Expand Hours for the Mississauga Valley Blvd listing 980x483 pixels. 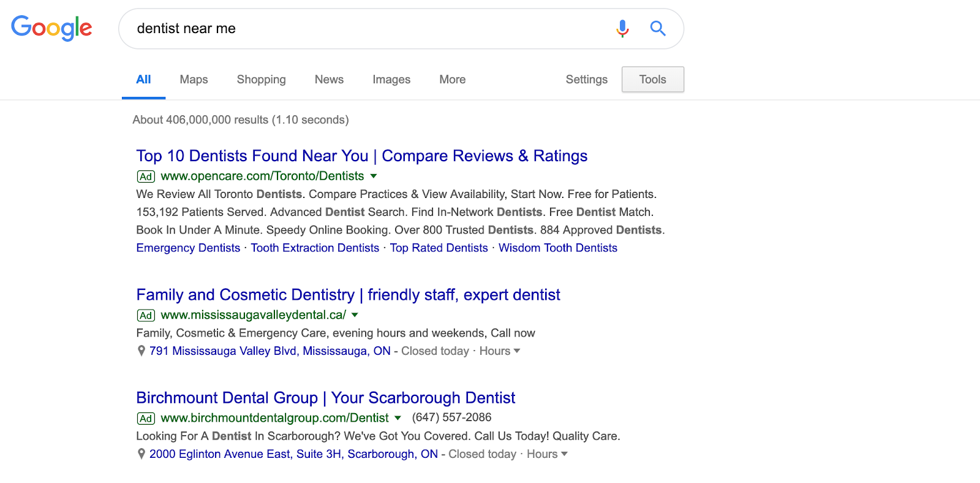tap(500, 351)
